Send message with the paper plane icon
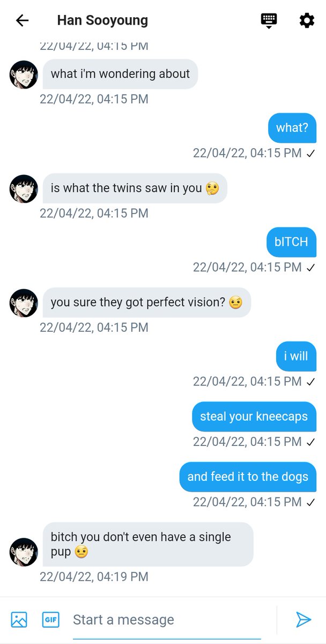 [303, 620]
